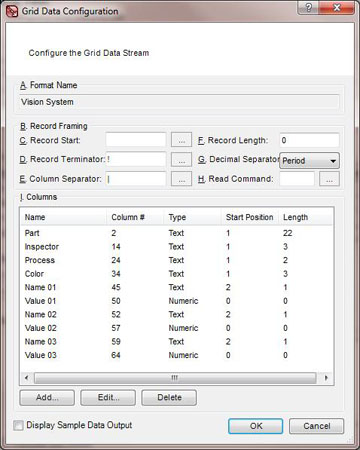
Task: Focus the Record Length input field
Action: point(309,140)
